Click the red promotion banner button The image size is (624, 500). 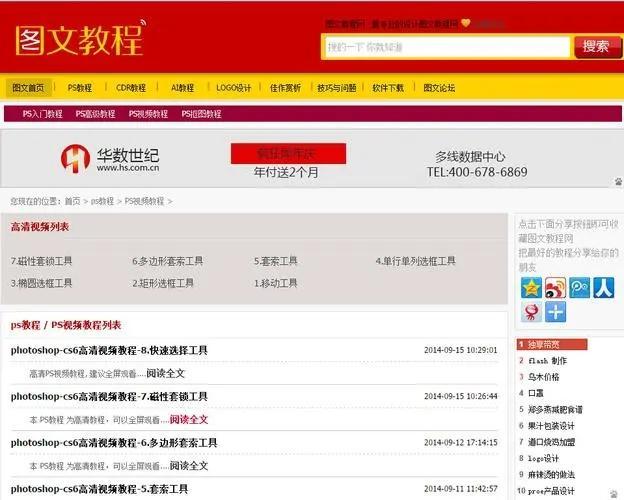point(289,154)
